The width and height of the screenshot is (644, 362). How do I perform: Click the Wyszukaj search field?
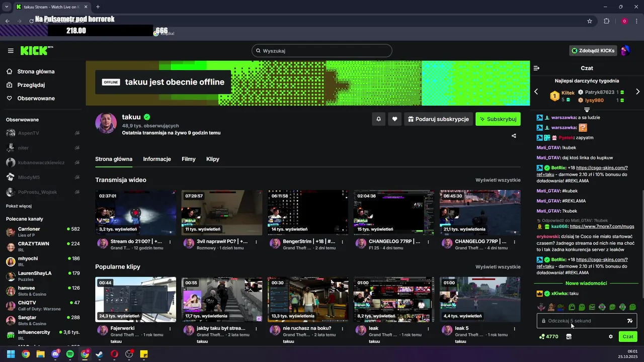(322, 51)
